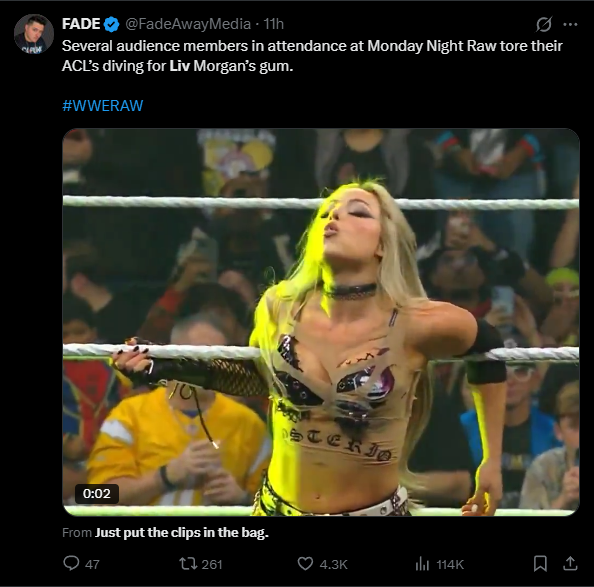Open the three-dot more options menu
The width and height of the screenshot is (594, 587).
[x=570, y=25]
